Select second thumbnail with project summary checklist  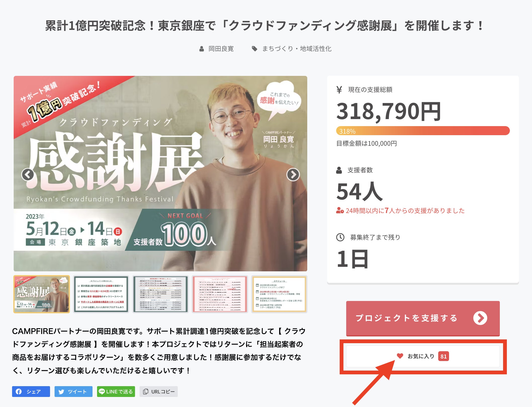coord(101,294)
